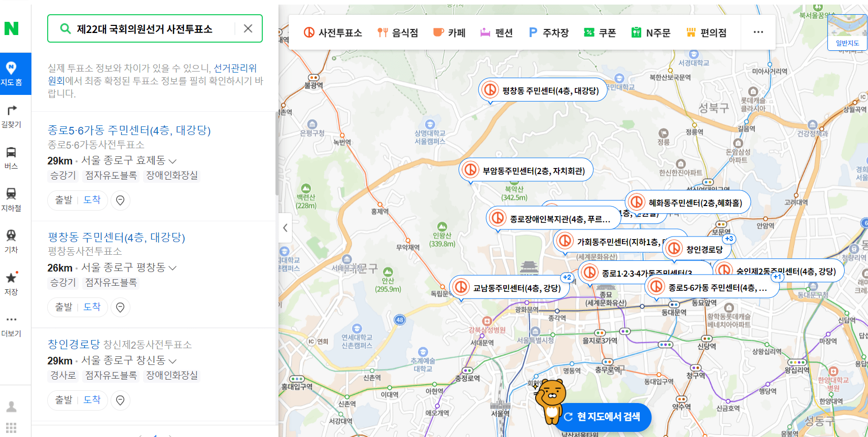Screen dimensions: 868x437
Task: Set 종로5·6가동 주민센터 as 출발
Action: click(x=64, y=200)
